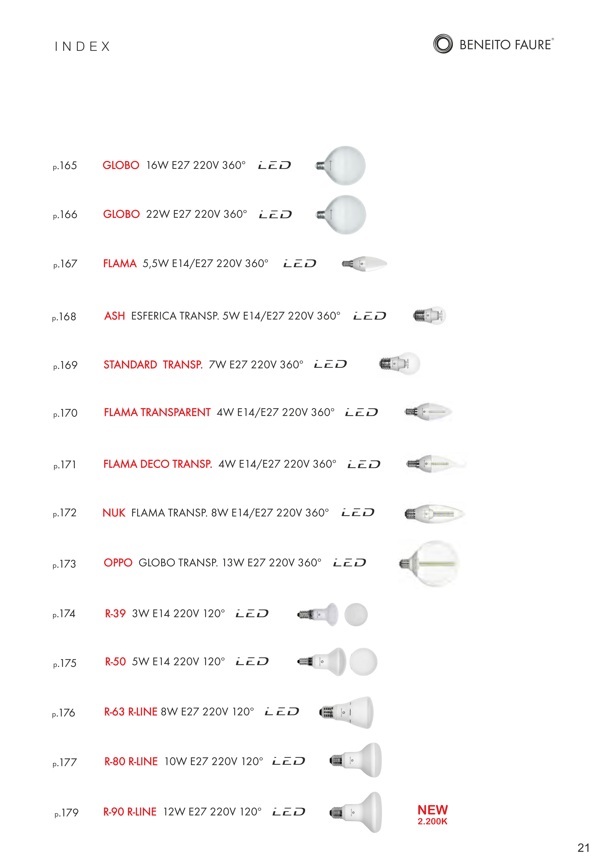
Task: Click the Beneito Faure circular logo
Action: pyautogui.click(x=443, y=44)
